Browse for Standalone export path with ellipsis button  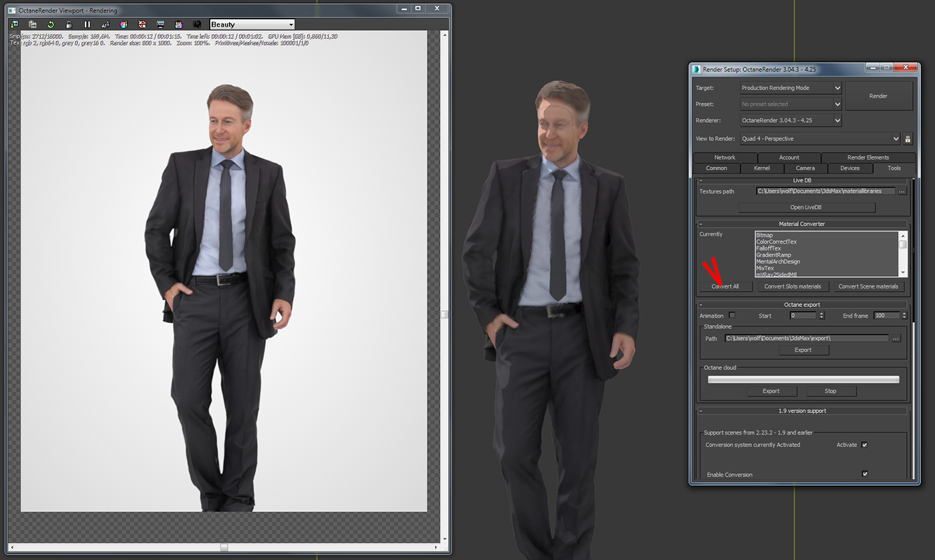pyautogui.click(x=896, y=338)
